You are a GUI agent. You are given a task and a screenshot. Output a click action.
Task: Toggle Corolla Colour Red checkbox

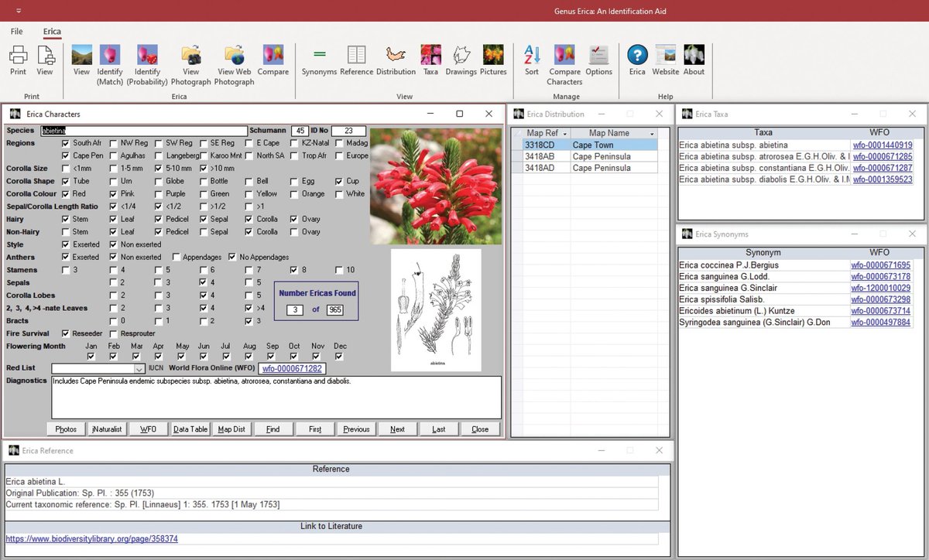tap(65, 193)
